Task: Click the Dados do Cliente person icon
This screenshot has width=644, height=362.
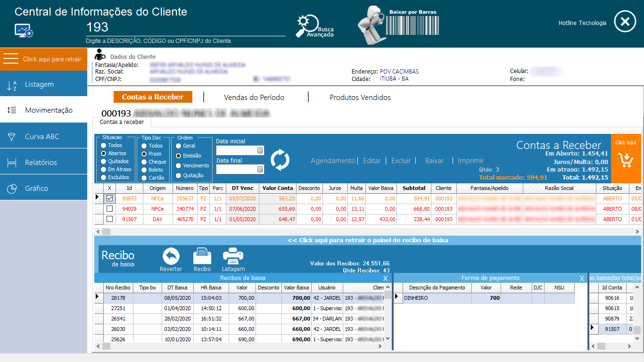Action: [100, 55]
